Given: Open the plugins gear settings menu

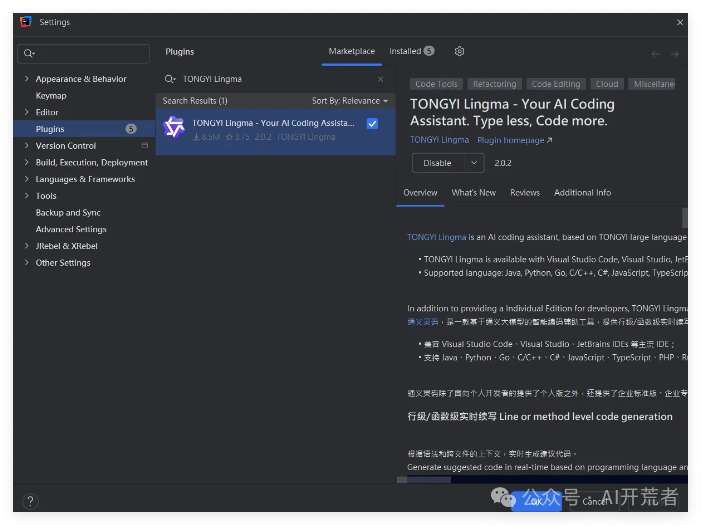Looking at the screenshot, I should [x=459, y=51].
